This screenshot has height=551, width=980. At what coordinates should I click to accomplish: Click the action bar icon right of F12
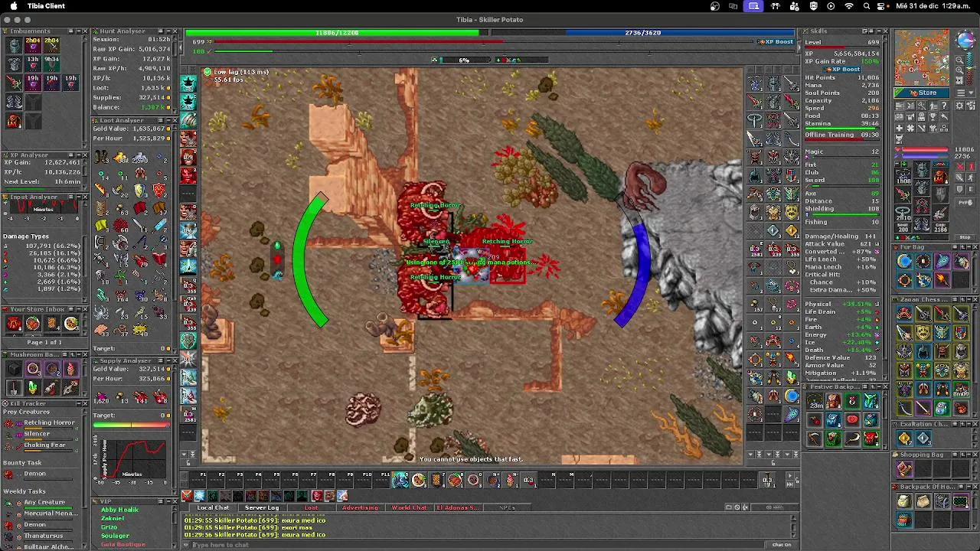420,480
